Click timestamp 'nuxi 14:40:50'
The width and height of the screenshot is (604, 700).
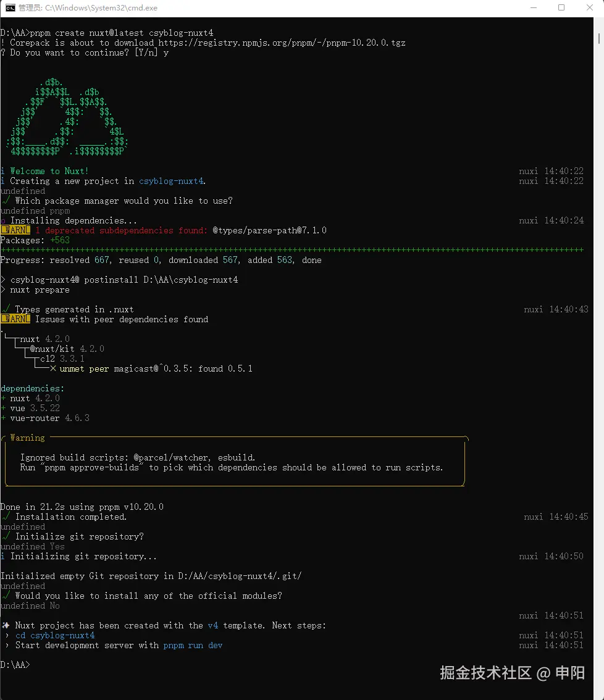coord(552,556)
